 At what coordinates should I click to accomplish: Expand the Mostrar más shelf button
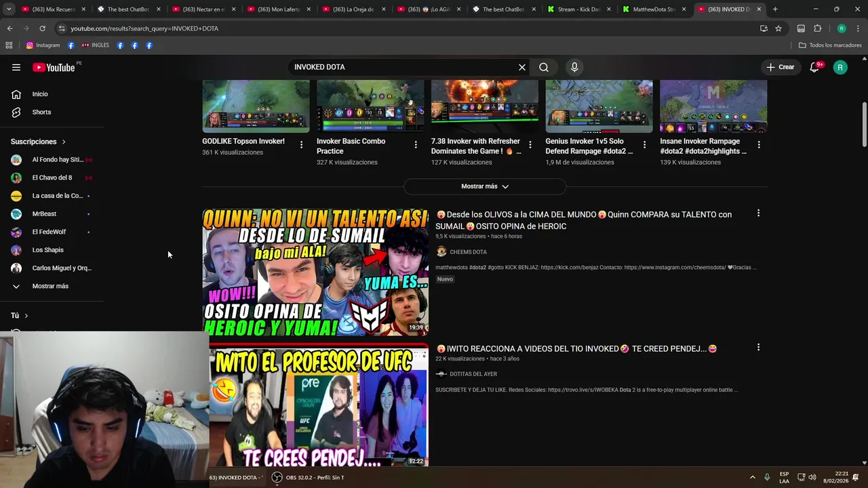coord(485,186)
